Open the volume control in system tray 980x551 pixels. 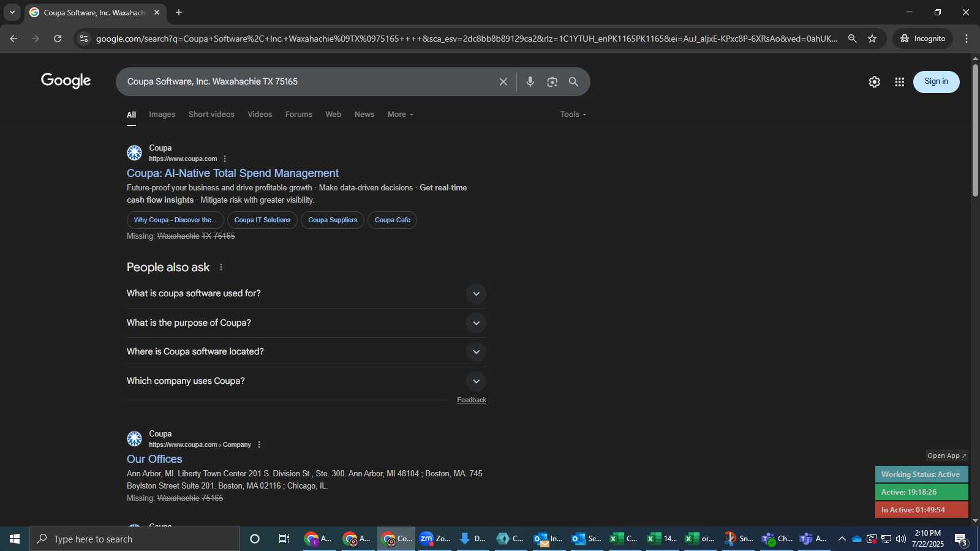point(901,539)
